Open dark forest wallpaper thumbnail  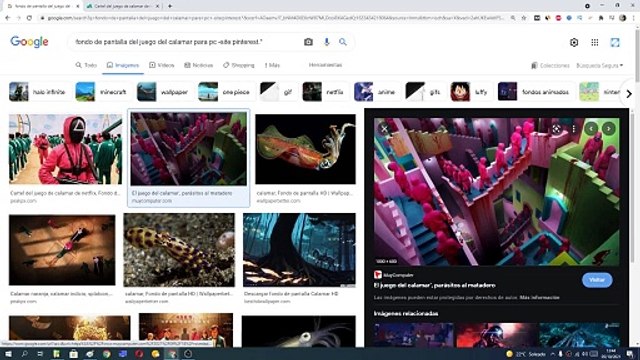pos(299,250)
